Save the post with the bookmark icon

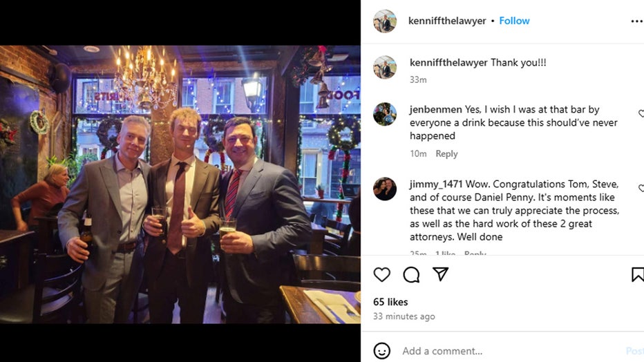638,274
